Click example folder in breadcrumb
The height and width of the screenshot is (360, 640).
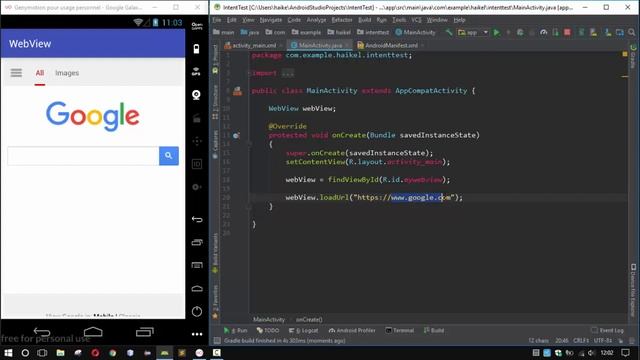click(x=307, y=32)
